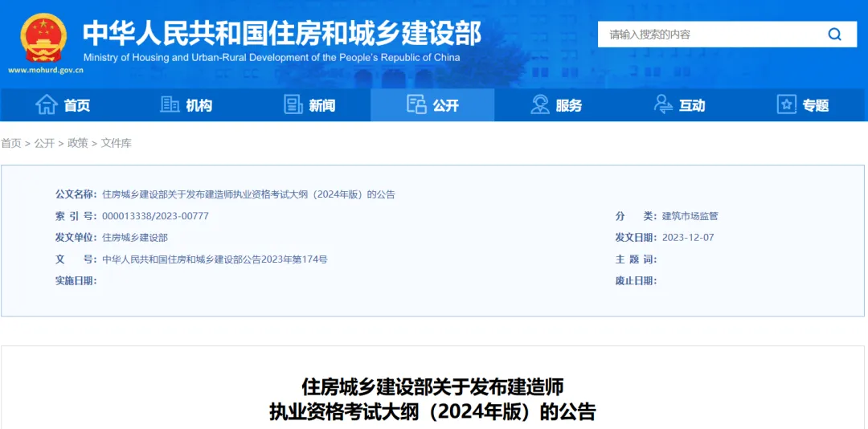Go to 公开 in the breadcrumb
Viewport: 868px width, 429px height.
[x=44, y=143]
